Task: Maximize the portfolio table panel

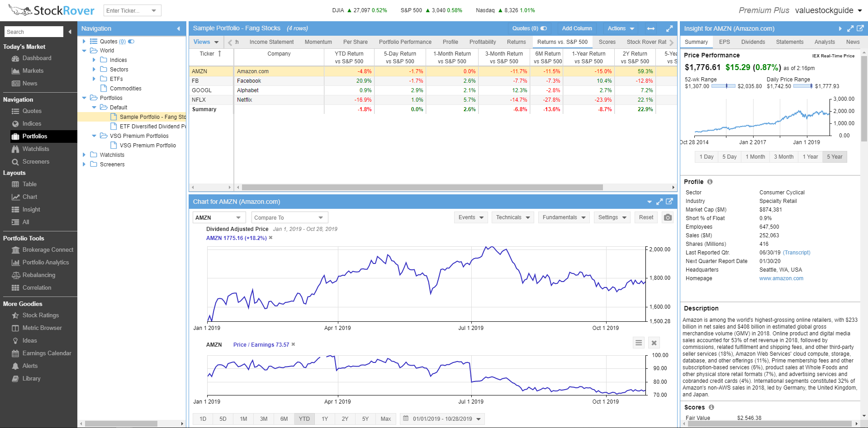Action: tap(669, 28)
